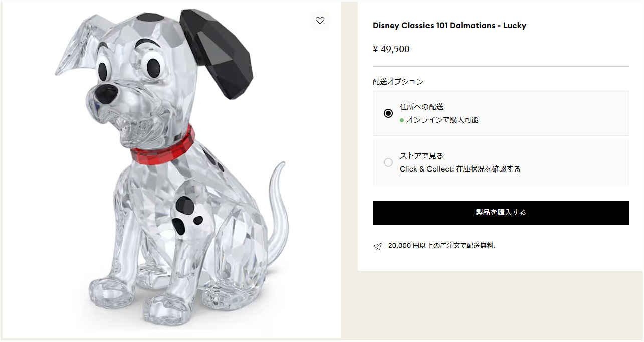Click the horizontal scrollbar at the bottom

[170, 340]
